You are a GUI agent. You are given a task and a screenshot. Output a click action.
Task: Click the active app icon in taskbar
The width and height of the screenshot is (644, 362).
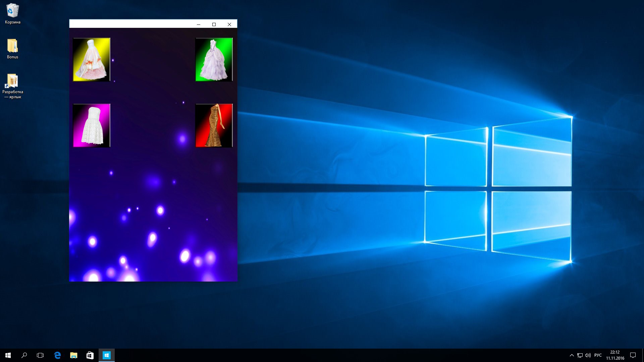coord(107,355)
